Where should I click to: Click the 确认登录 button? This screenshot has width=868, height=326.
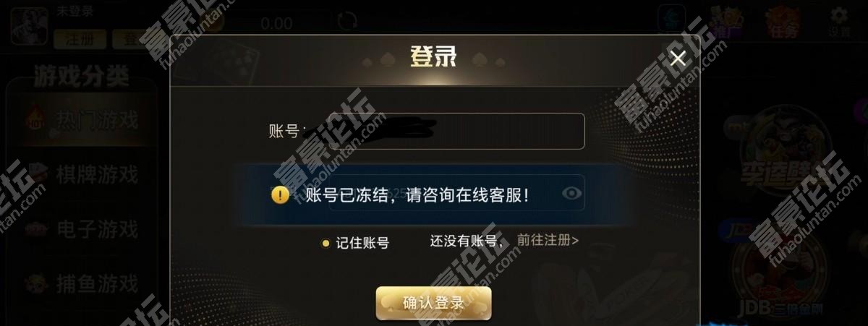click(x=433, y=303)
